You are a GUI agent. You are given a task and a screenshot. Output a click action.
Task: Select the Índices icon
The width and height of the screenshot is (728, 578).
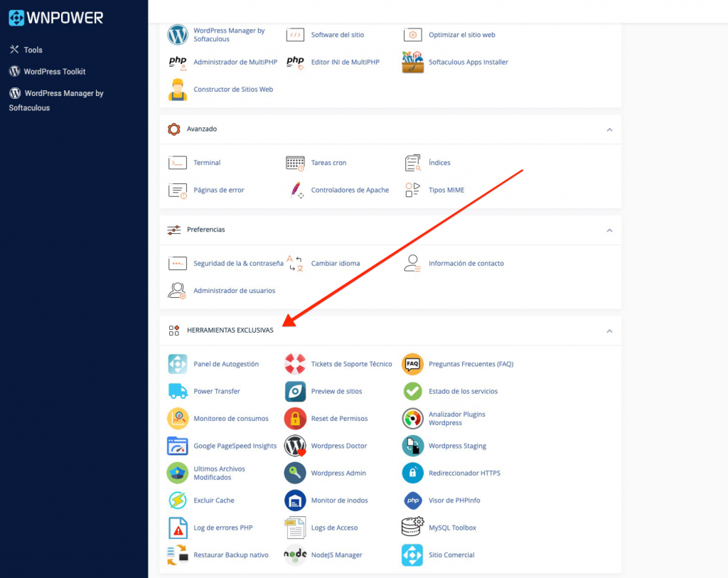pos(413,163)
